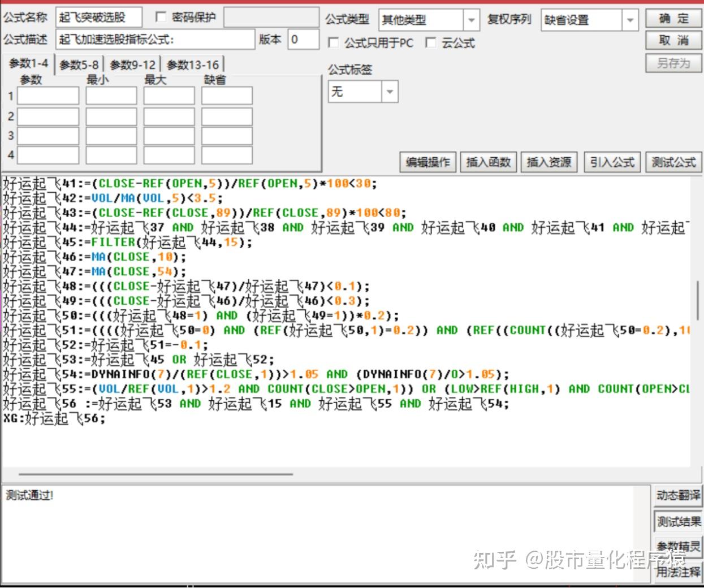Click the 另存为 button
Viewport: 704px width, 588px height.
673,63
